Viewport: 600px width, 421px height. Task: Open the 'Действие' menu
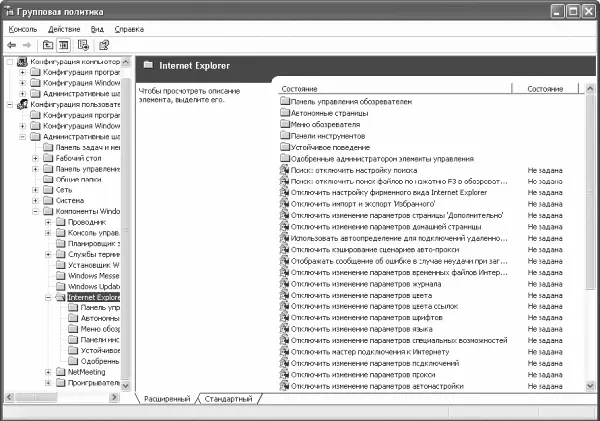coord(64,29)
